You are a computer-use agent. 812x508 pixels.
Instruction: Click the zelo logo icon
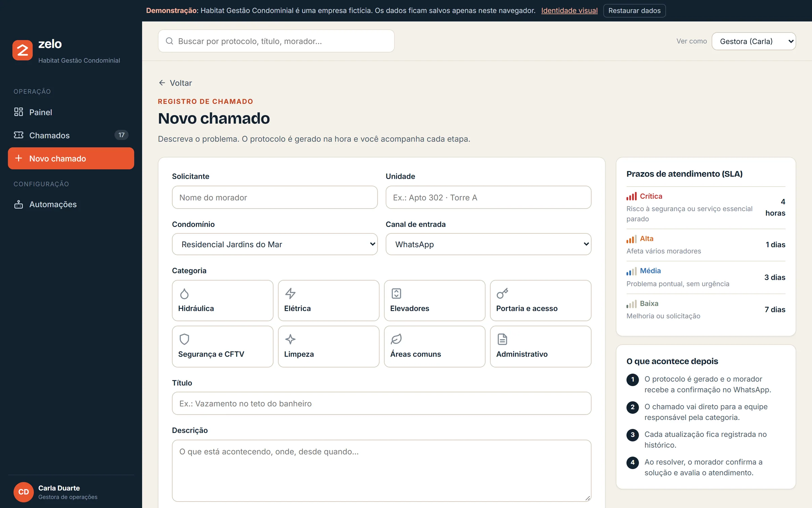click(22, 50)
